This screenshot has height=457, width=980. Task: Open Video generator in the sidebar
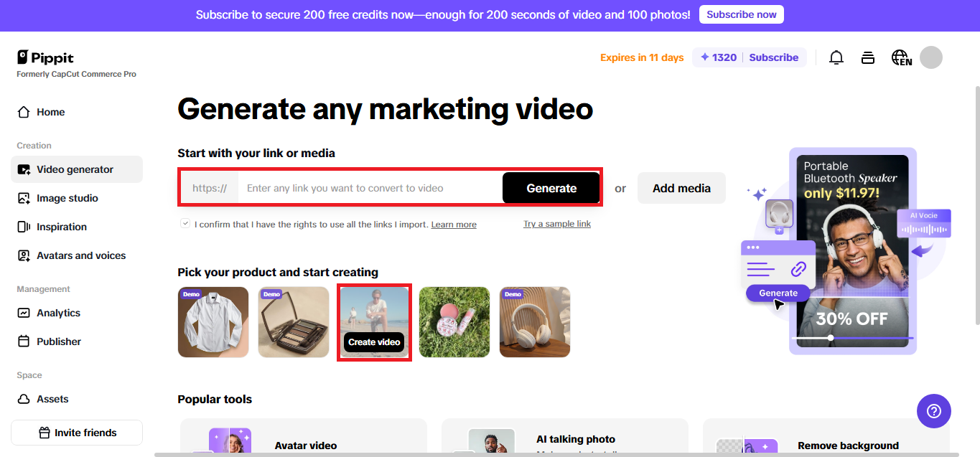[77, 169]
